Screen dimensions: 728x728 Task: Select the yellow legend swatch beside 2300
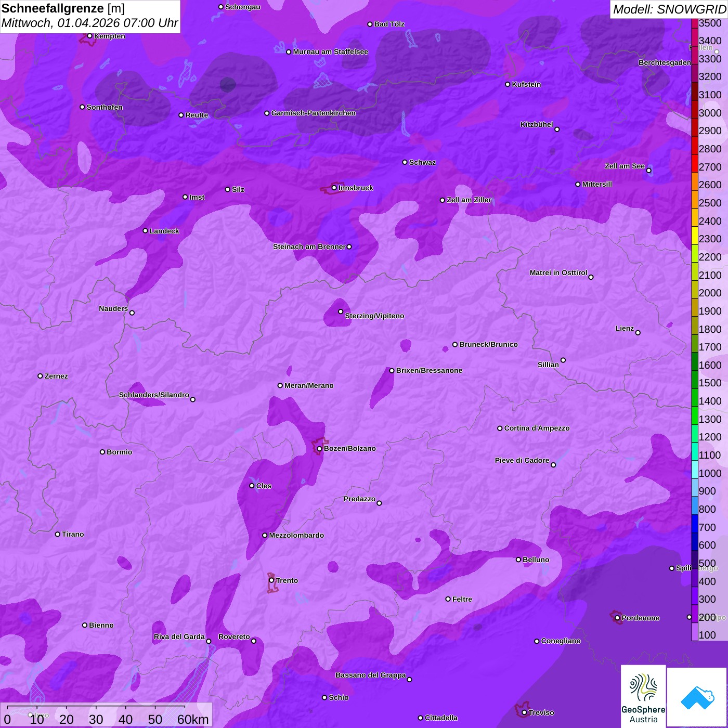click(x=694, y=235)
